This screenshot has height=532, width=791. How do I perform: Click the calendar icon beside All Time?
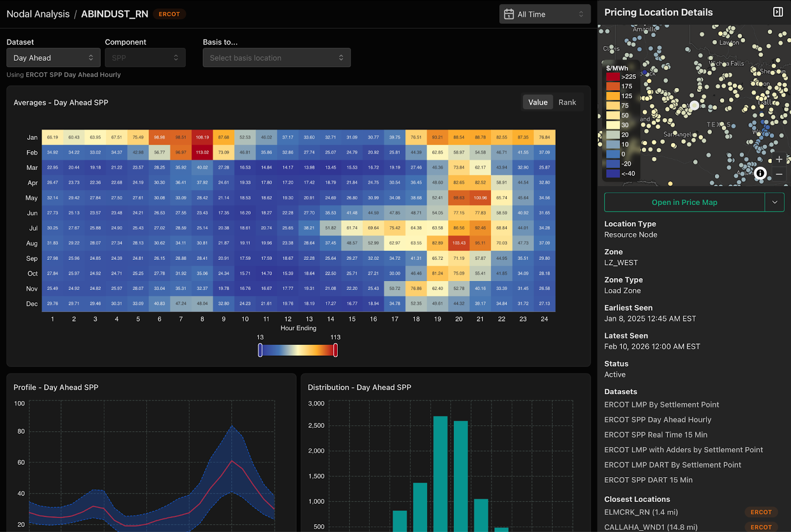coord(509,14)
